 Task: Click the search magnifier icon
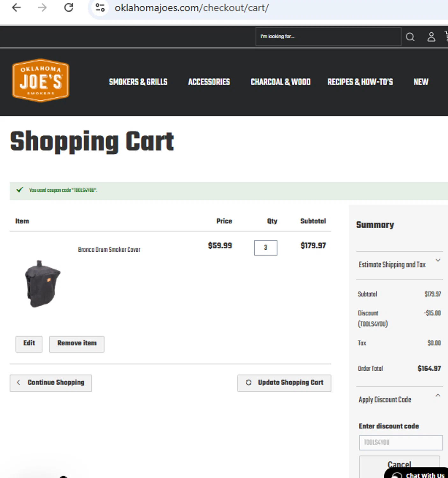point(410,37)
